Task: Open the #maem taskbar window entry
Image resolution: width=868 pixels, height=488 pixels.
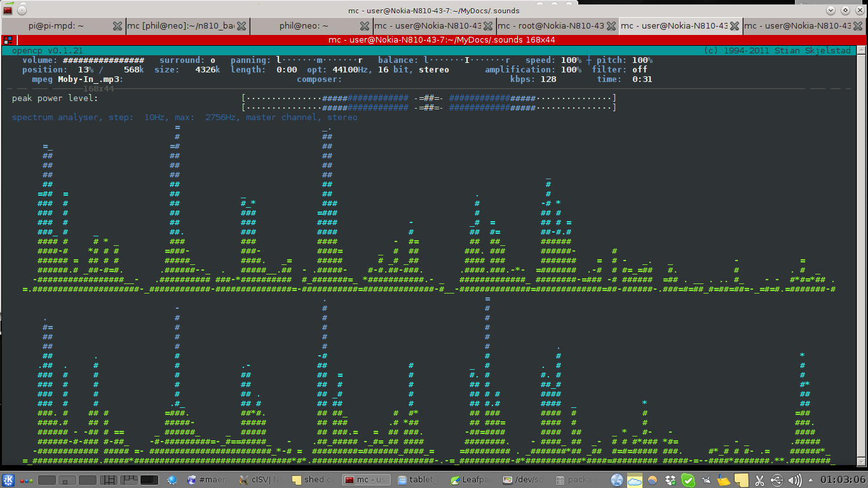Action: click(x=209, y=480)
